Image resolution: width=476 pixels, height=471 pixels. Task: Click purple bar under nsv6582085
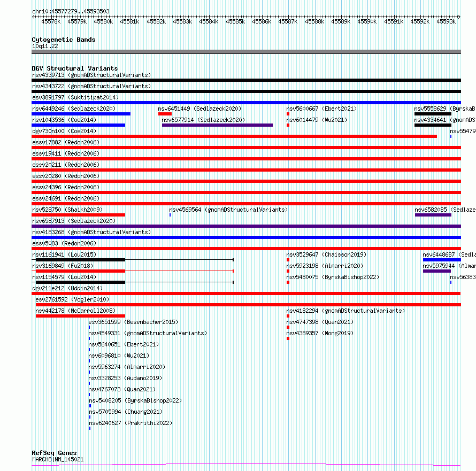coord(433,215)
